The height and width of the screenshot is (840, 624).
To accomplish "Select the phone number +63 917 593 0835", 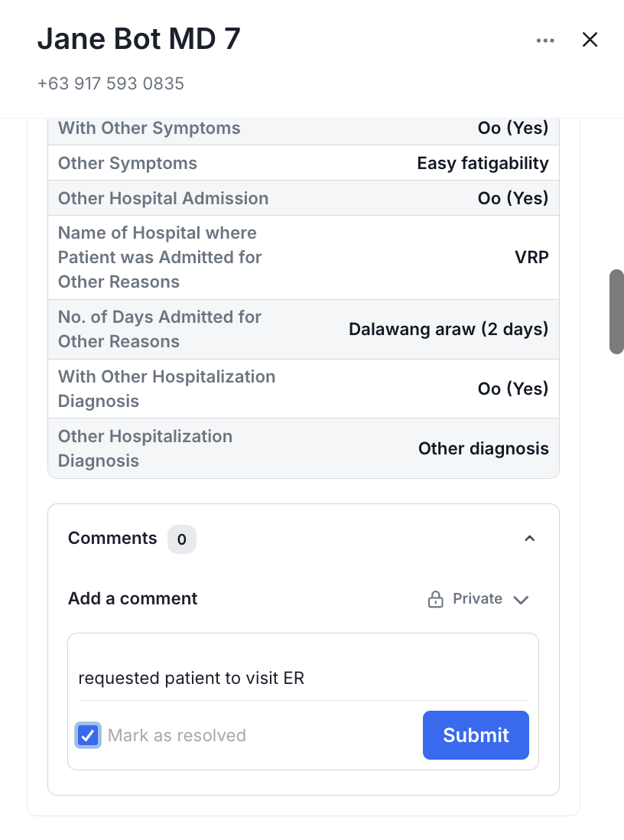I will pyautogui.click(x=110, y=83).
